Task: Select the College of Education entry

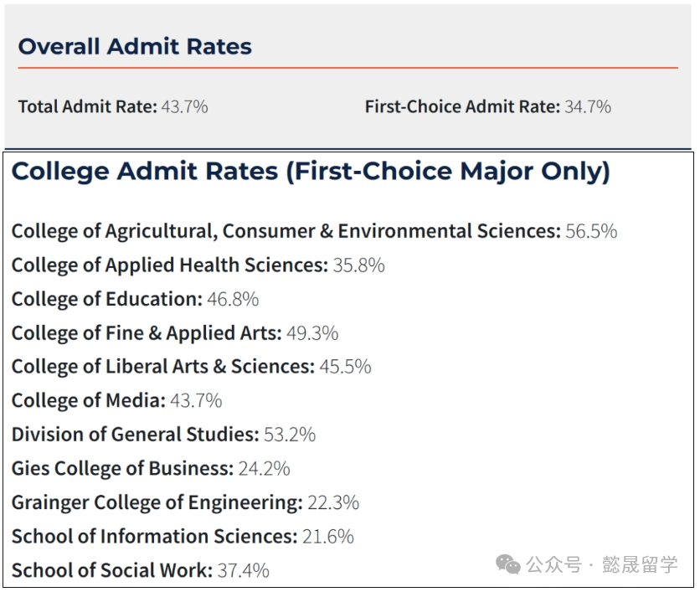Action: (x=107, y=299)
